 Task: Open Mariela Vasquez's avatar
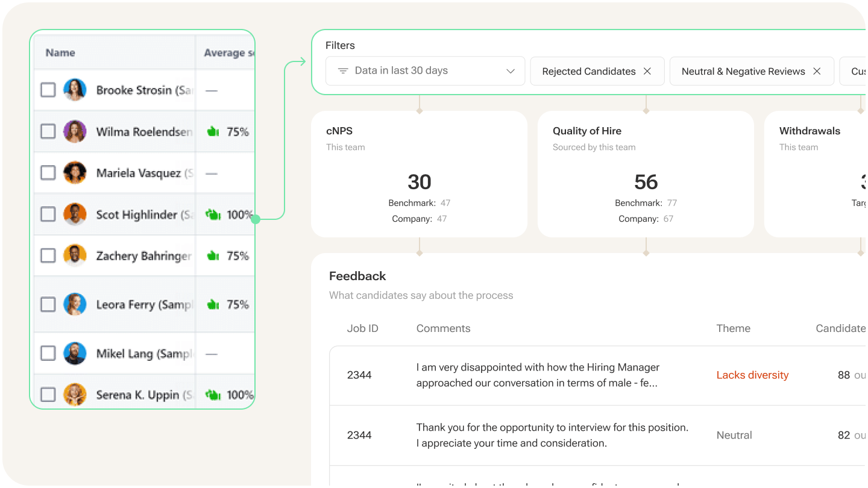coord(75,173)
